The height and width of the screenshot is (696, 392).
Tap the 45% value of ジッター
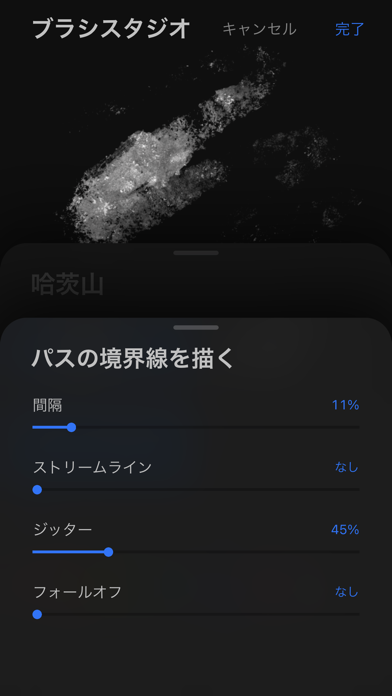345,530
